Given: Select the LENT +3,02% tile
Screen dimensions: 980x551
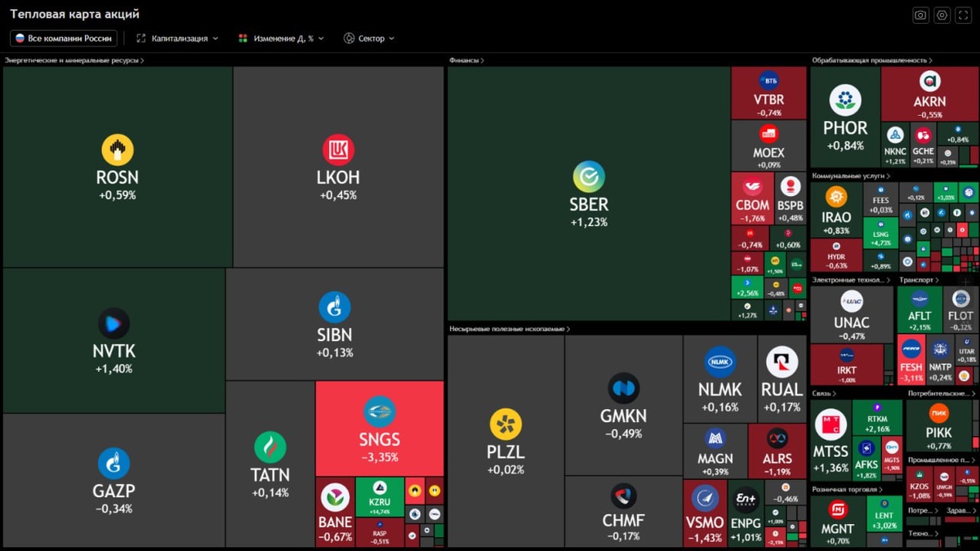Looking at the screenshot, I should pyautogui.click(x=884, y=514).
